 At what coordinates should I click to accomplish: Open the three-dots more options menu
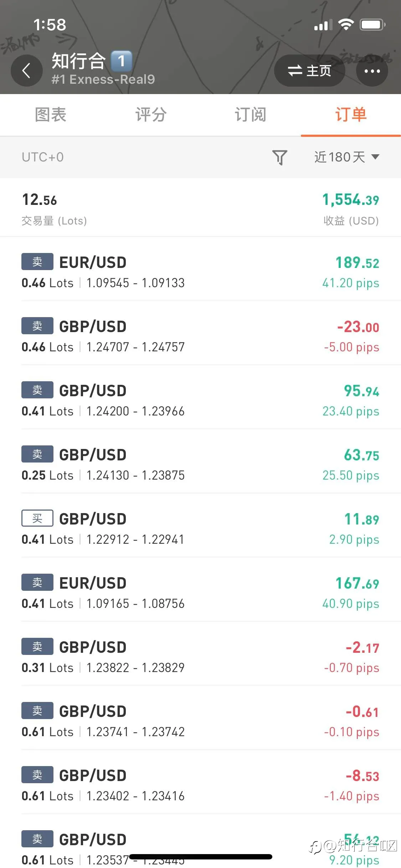coord(372,71)
